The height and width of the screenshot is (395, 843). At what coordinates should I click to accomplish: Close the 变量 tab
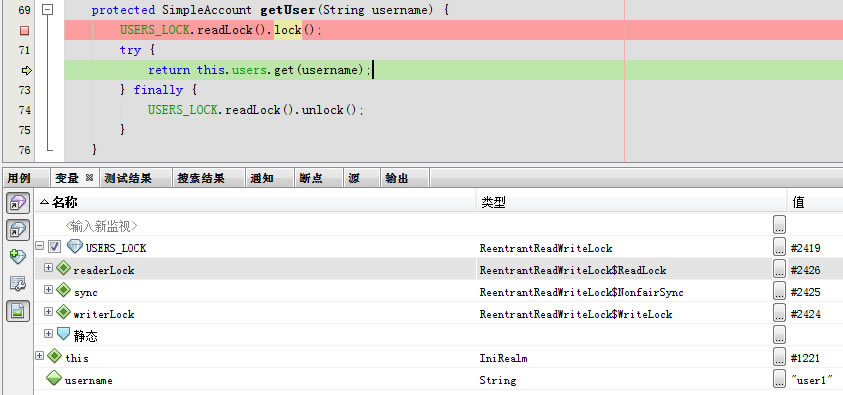click(90, 177)
